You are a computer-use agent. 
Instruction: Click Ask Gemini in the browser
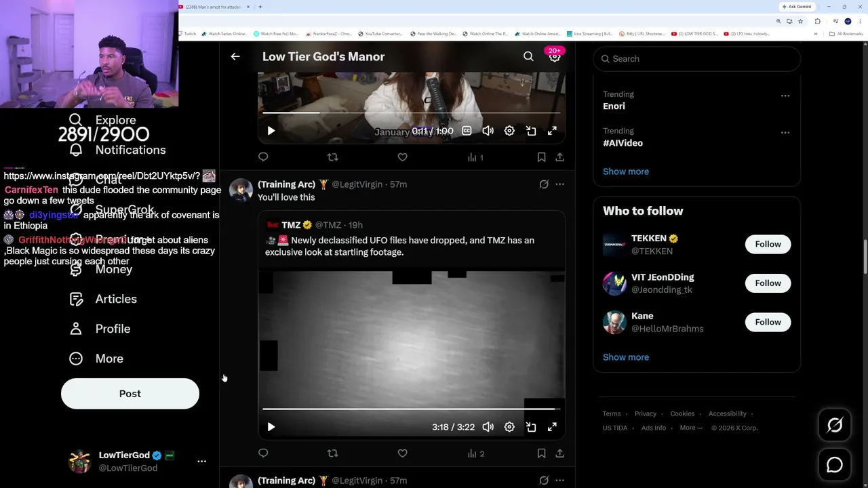(x=797, y=7)
